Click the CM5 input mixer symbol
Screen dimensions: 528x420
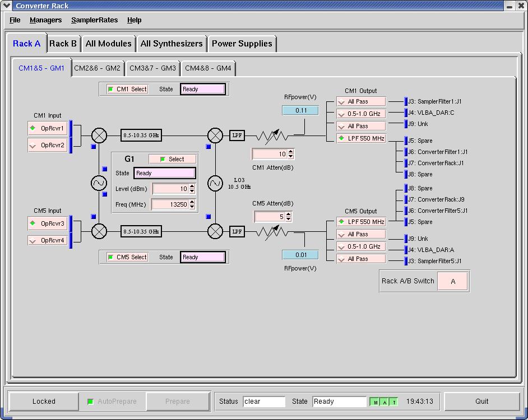click(99, 231)
